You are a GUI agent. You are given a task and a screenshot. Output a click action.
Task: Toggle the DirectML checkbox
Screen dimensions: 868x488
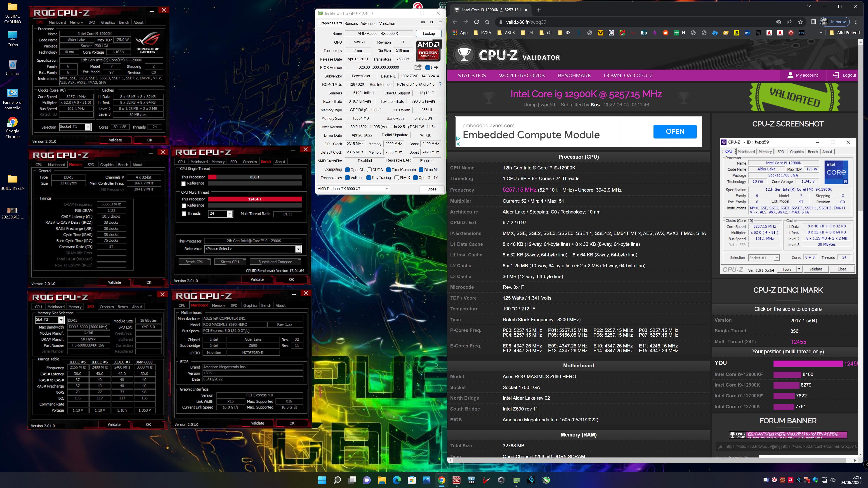[421, 170]
